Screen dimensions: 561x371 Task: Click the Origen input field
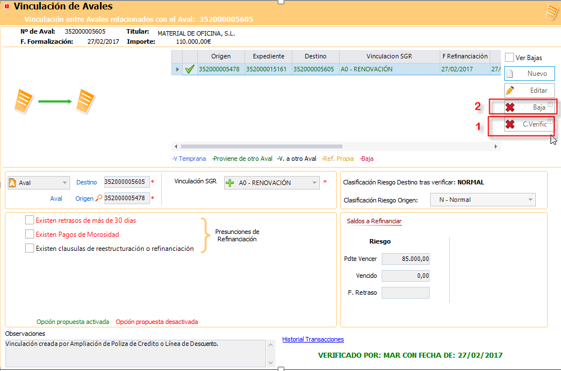(x=127, y=198)
